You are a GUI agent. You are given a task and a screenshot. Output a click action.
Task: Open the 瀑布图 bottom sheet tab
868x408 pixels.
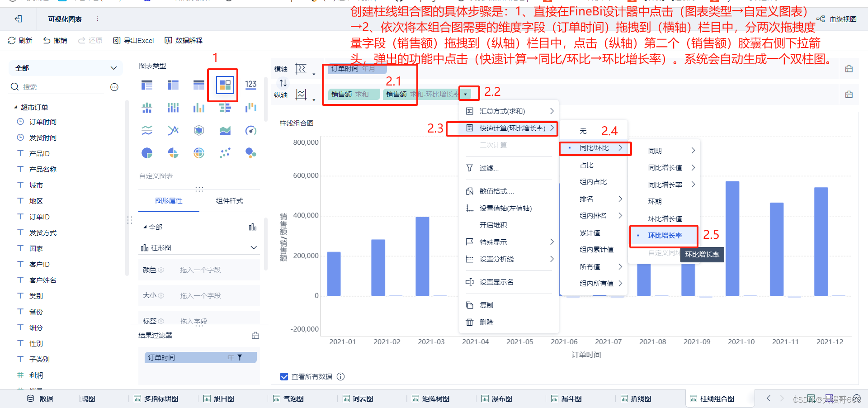[x=497, y=399]
